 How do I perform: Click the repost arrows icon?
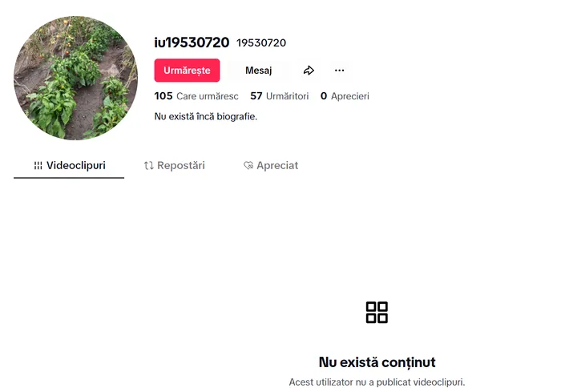click(148, 165)
